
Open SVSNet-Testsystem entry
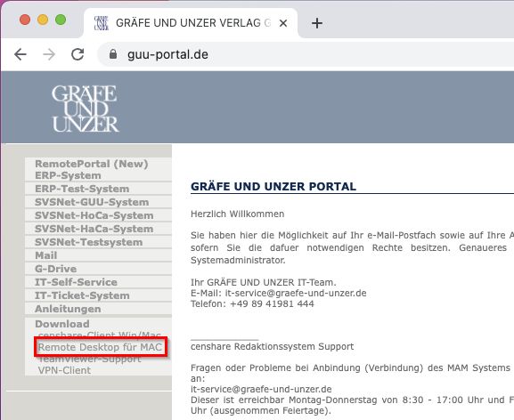tap(88, 242)
